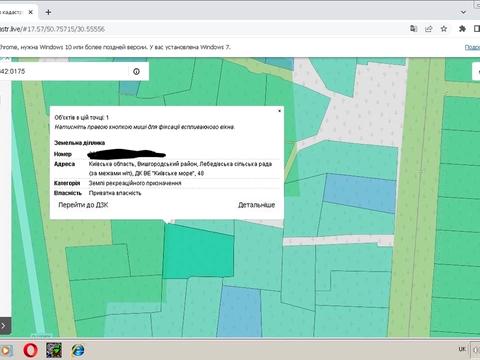Close the land parcel popup

[279, 111]
